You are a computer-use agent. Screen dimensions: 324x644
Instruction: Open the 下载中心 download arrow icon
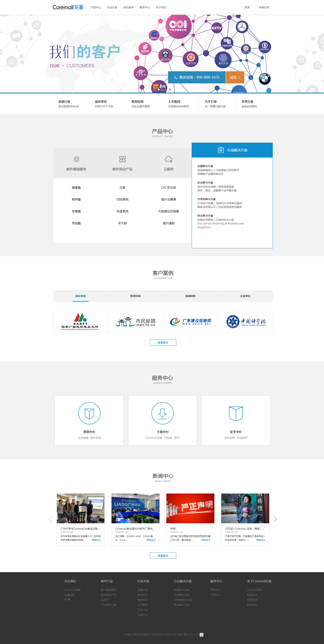tap(163, 413)
